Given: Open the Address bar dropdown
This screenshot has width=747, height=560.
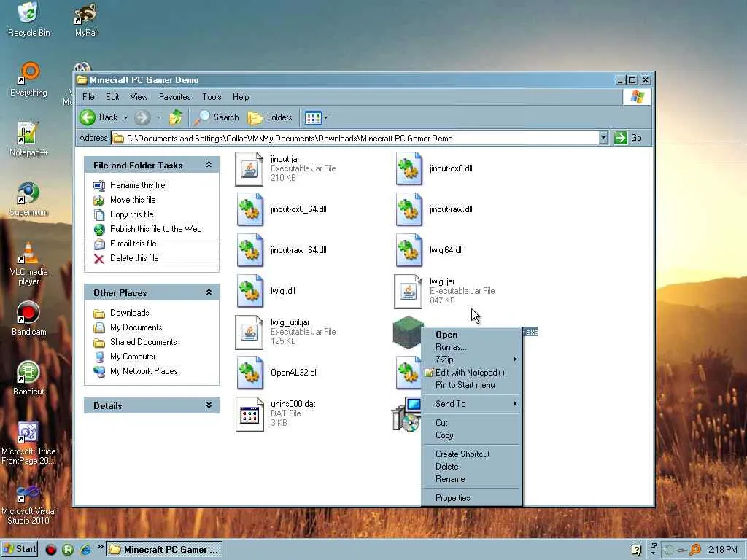Looking at the screenshot, I should [x=603, y=138].
